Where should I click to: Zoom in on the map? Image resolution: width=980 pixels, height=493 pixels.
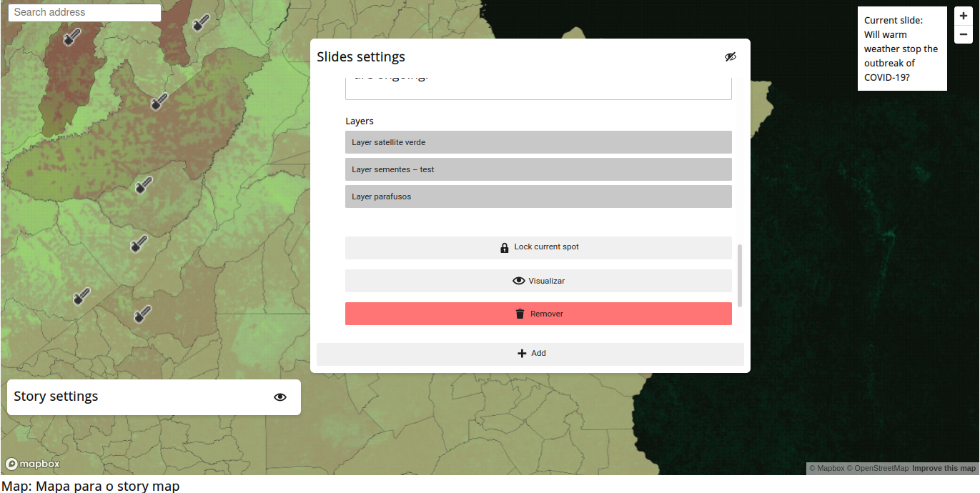pos(964,16)
